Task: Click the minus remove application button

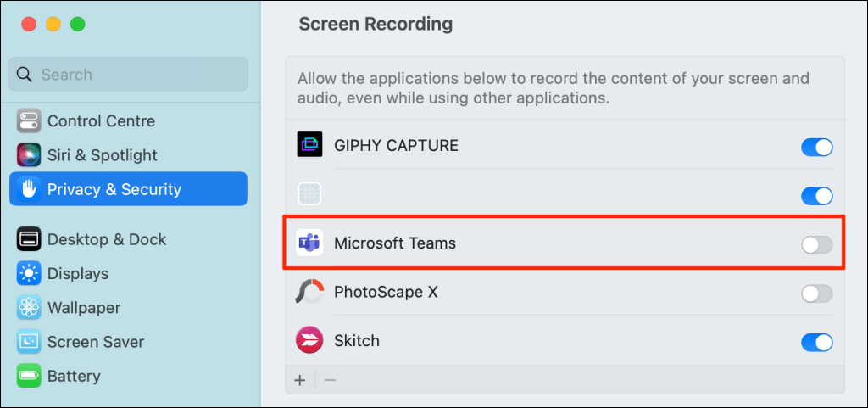Action: point(331,379)
